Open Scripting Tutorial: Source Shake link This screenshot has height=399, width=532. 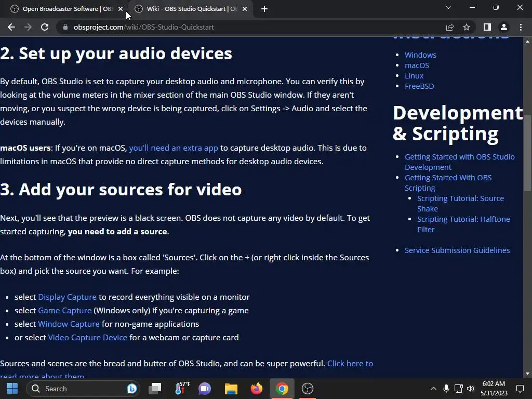tap(460, 204)
